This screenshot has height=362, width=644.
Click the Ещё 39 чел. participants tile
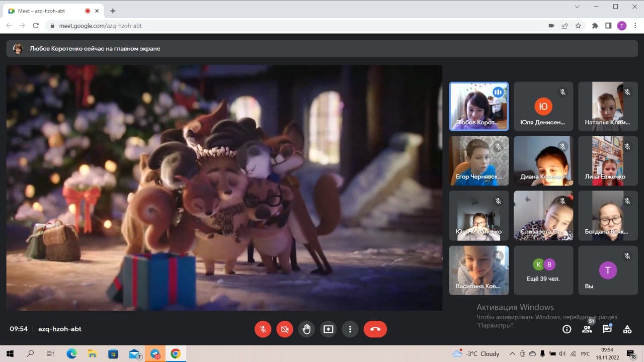pos(543,270)
